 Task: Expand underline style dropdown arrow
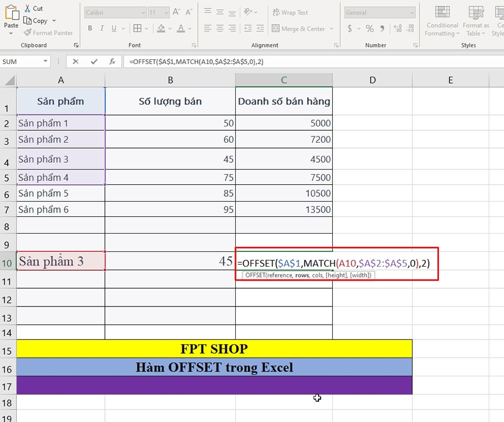pyautogui.click(x=123, y=28)
